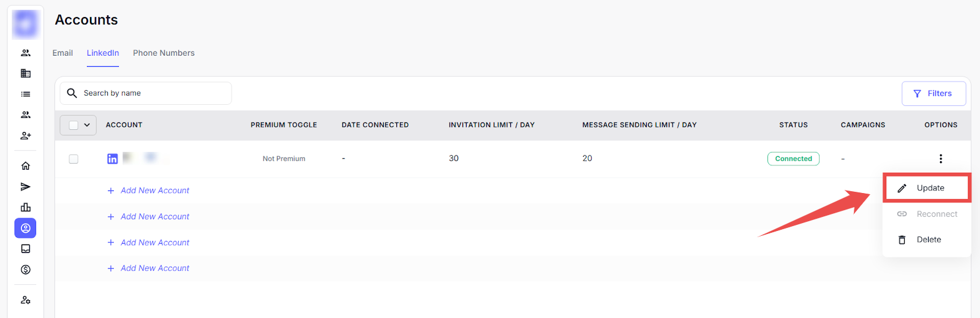Open the three-dot options menu for account
This screenshot has width=980, height=318.
click(x=941, y=159)
